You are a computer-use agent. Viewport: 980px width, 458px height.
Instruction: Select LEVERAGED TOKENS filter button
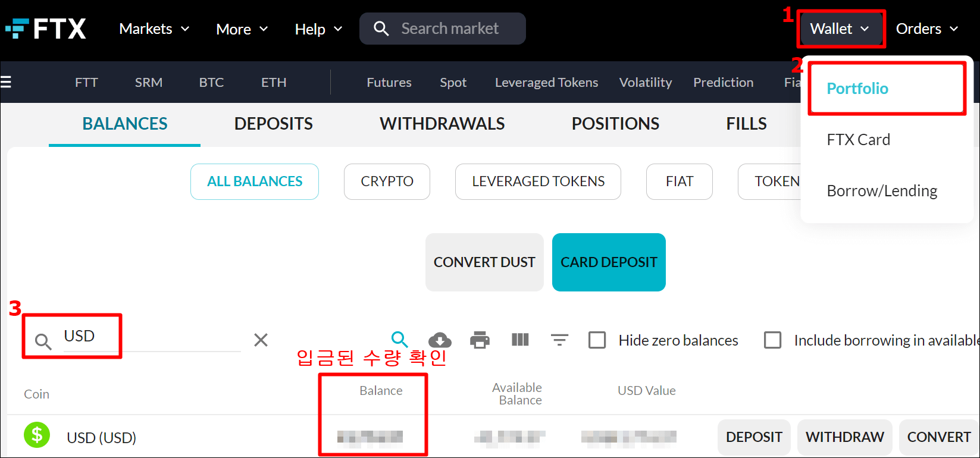click(x=538, y=181)
